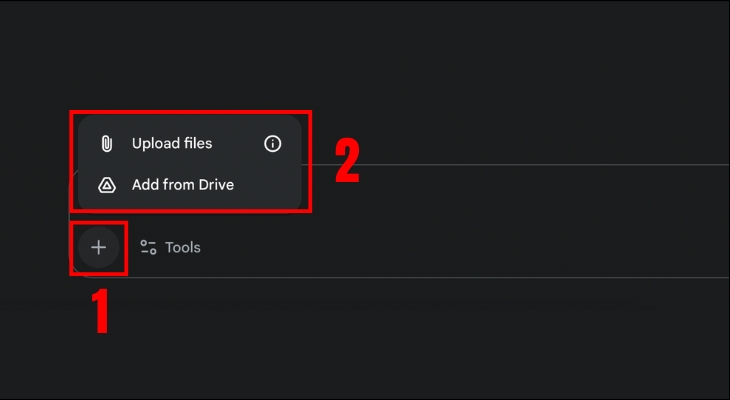Click the red number 2 annotation
Image resolution: width=730 pixels, height=400 pixels.
(x=347, y=162)
